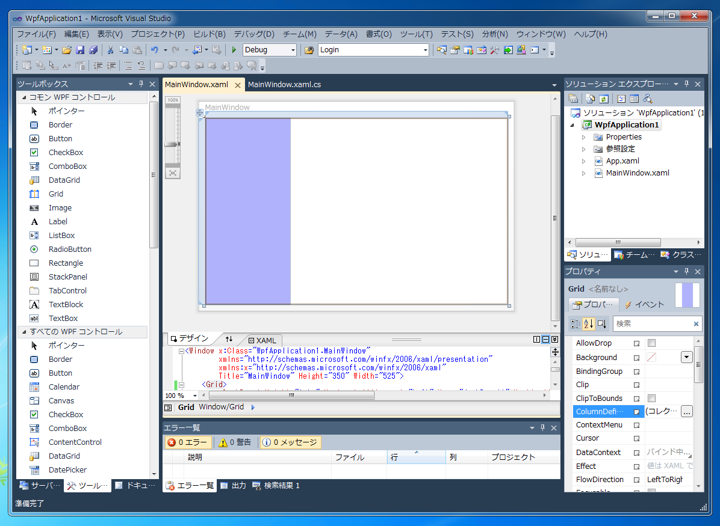Toggle the 0 警告 warnings filter
The height and width of the screenshot is (526, 720).
235,442
